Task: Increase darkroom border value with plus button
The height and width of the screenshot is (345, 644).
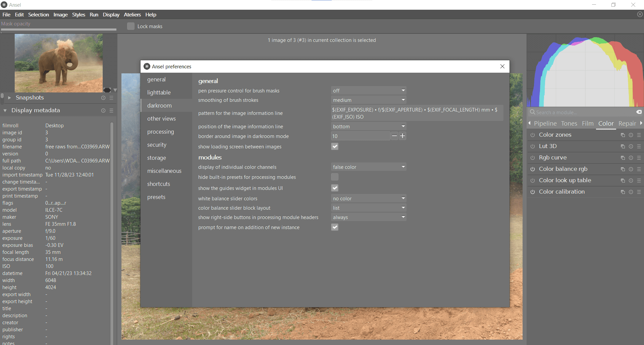Action: tap(402, 136)
